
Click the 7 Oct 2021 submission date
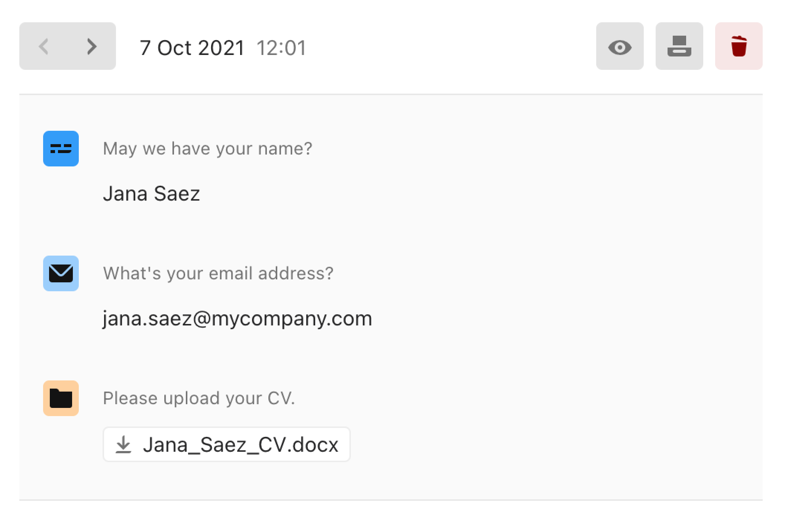(x=192, y=48)
